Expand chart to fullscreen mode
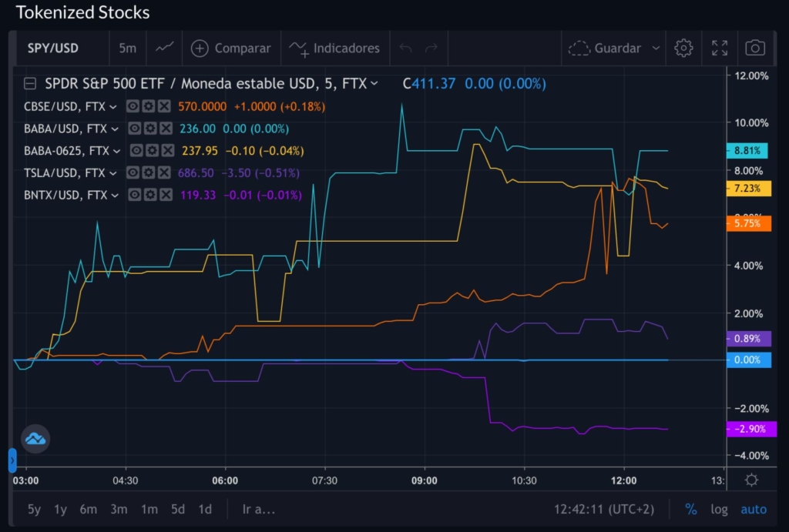 (719, 48)
